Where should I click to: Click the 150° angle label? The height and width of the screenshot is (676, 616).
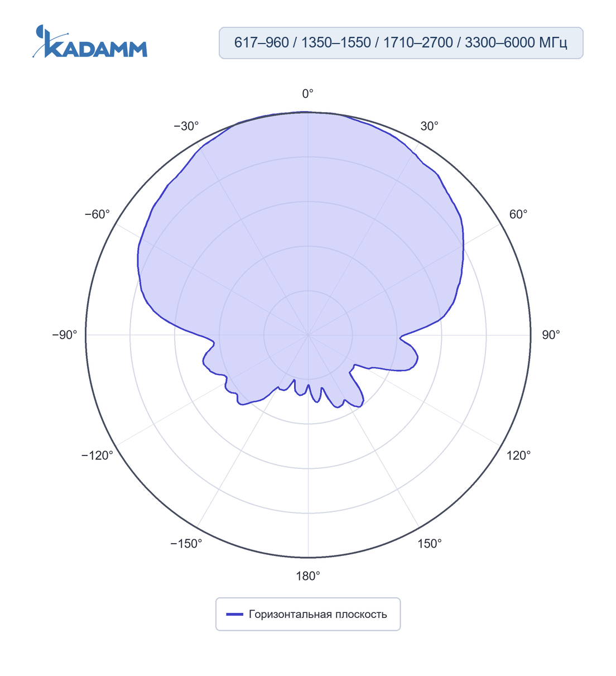point(430,544)
